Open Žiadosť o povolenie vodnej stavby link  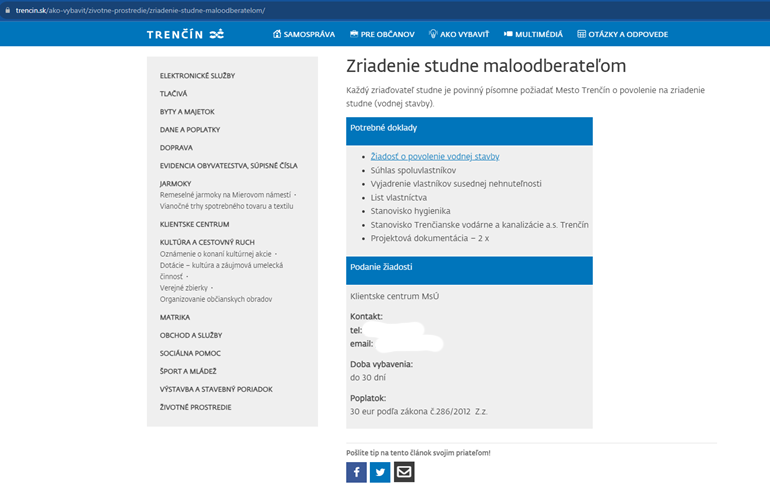(x=435, y=156)
